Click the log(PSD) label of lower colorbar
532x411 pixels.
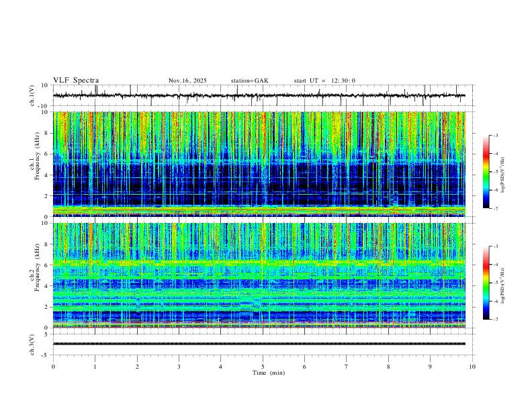(502, 286)
